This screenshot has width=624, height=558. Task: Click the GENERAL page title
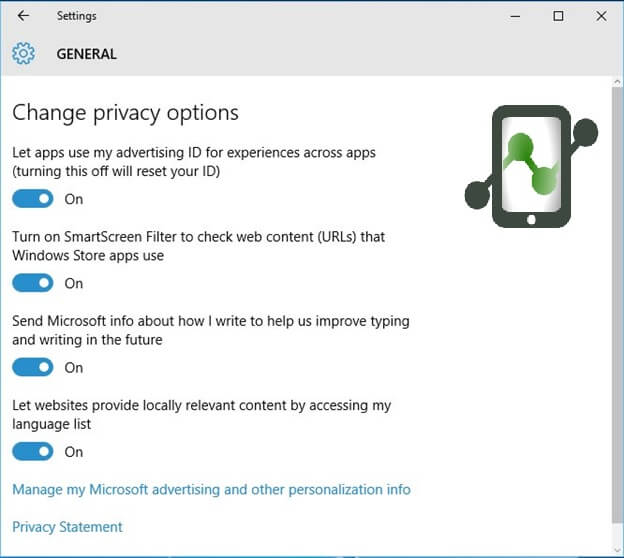tap(87, 54)
